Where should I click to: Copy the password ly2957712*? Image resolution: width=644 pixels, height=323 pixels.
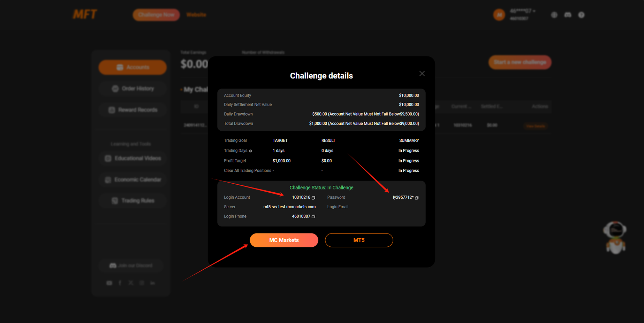[x=417, y=198]
